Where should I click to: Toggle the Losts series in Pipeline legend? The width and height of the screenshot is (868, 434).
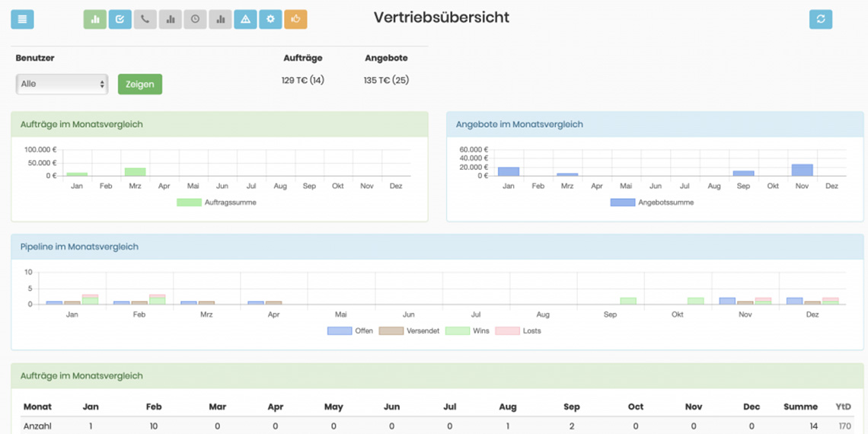(531, 331)
